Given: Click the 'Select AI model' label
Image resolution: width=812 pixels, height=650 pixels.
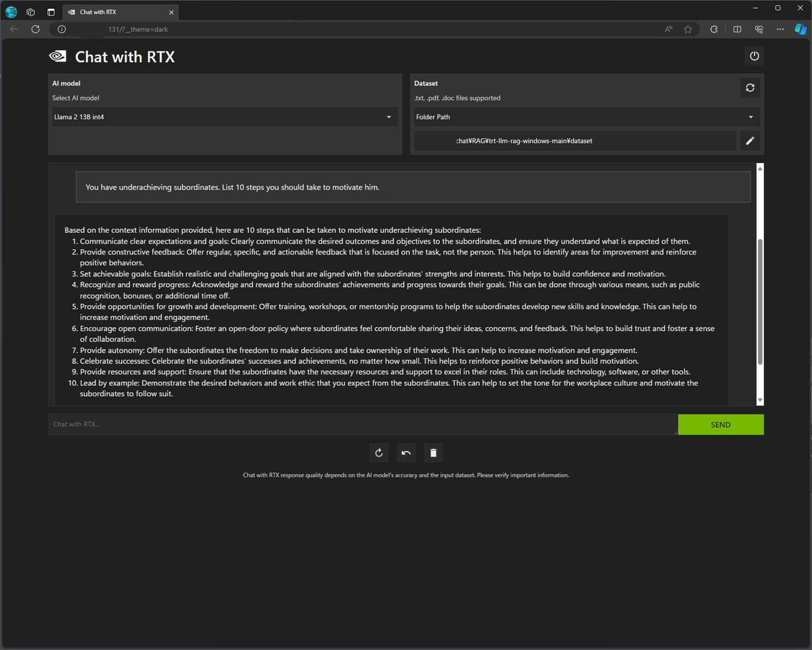Looking at the screenshot, I should [x=76, y=98].
